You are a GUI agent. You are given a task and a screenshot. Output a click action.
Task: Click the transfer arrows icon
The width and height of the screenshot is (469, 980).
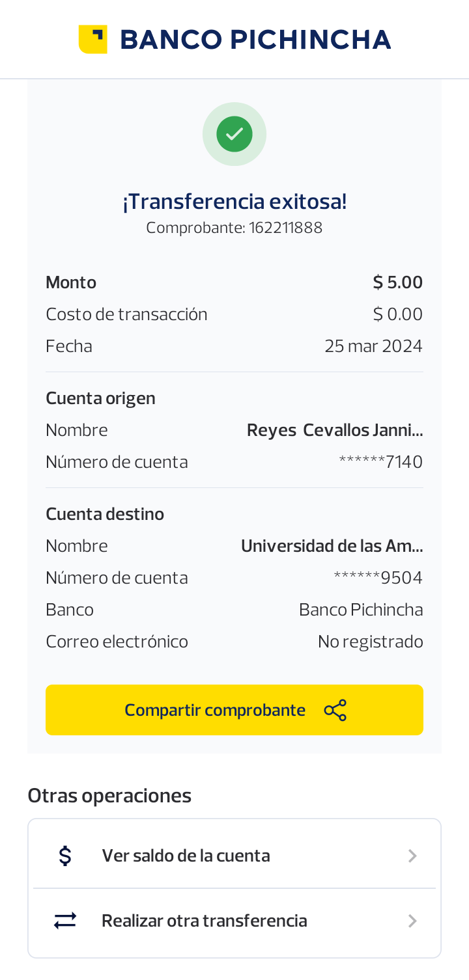65,921
